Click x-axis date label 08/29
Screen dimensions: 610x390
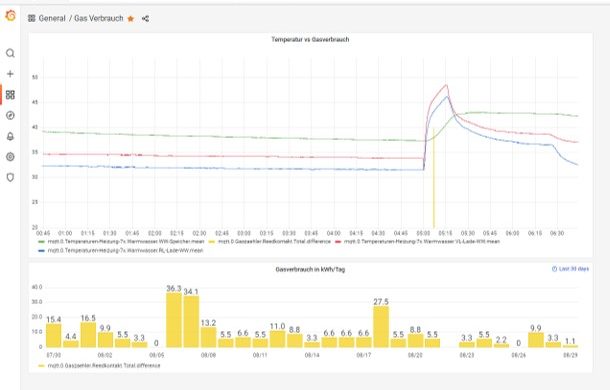coord(570,355)
